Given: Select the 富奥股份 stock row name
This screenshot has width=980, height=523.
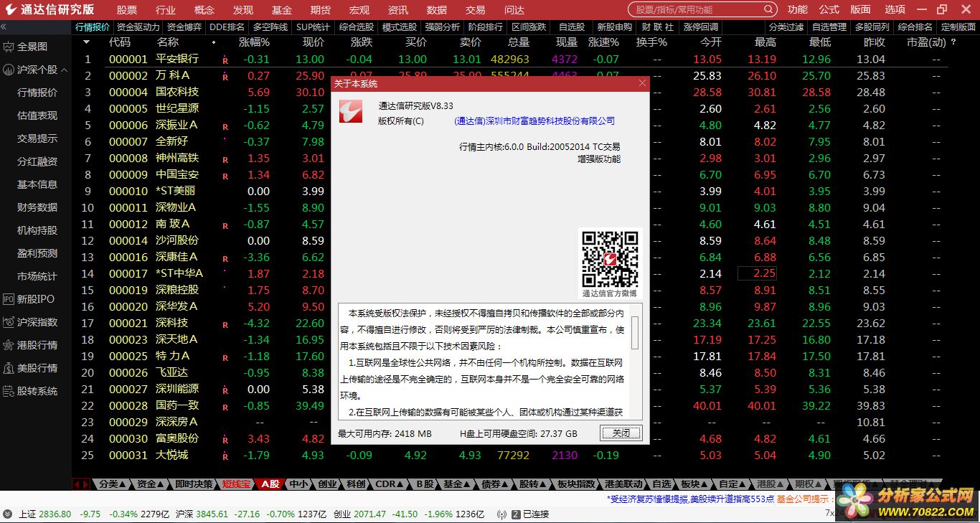Looking at the screenshot, I should 177,439.
